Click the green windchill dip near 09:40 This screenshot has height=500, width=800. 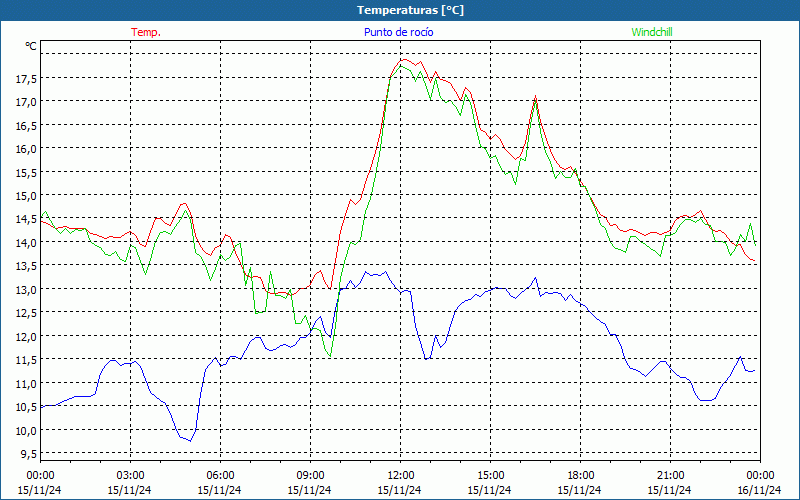331,356
